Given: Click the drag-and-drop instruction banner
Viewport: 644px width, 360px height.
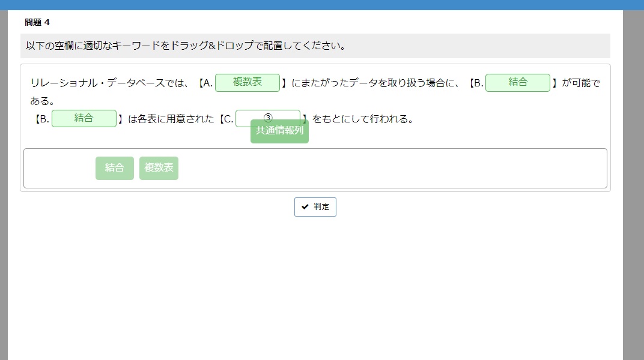Looking at the screenshot, I should click(315, 46).
